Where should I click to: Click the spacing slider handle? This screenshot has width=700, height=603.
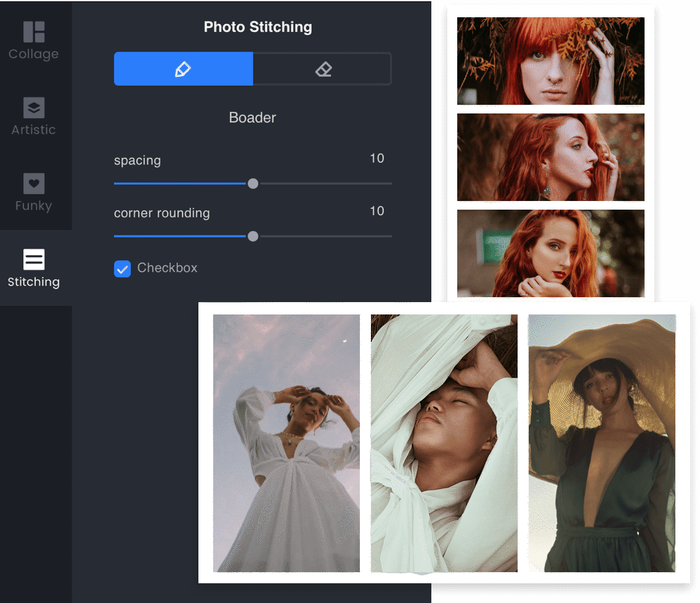click(253, 184)
